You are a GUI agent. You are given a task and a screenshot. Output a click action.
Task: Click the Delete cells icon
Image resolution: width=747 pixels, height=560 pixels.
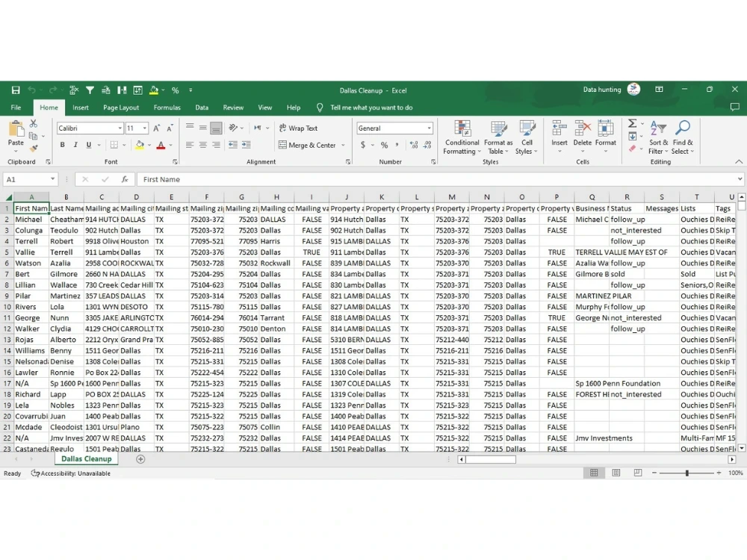[582, 128]
